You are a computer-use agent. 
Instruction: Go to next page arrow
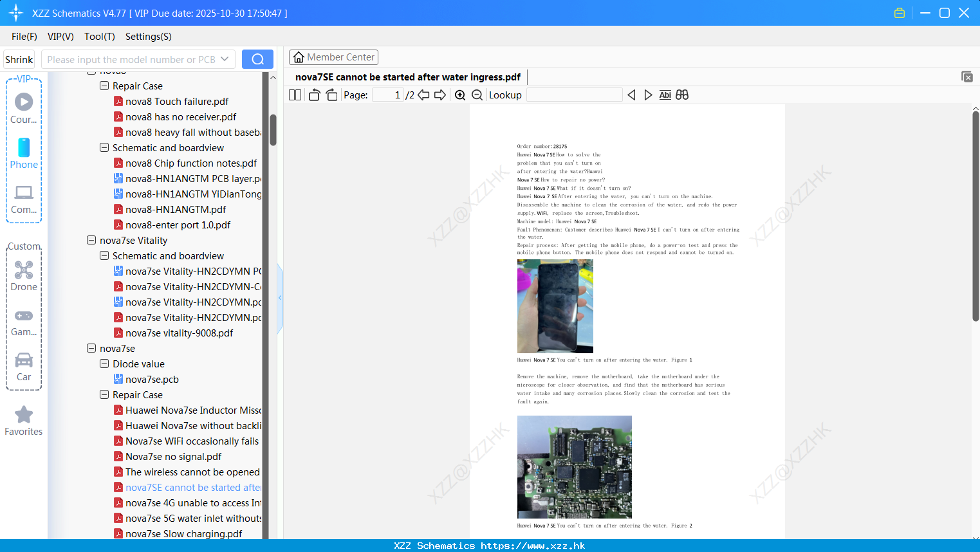440,95
